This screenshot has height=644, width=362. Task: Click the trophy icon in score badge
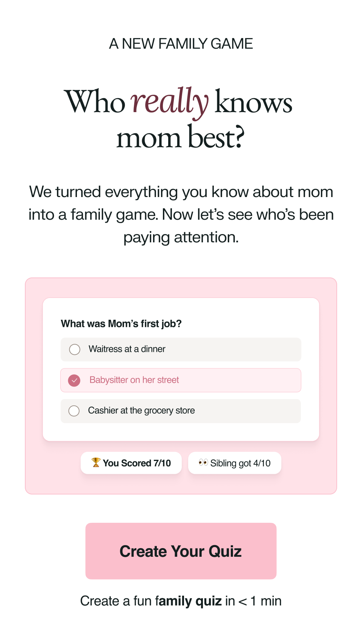(x=96, y=462)
